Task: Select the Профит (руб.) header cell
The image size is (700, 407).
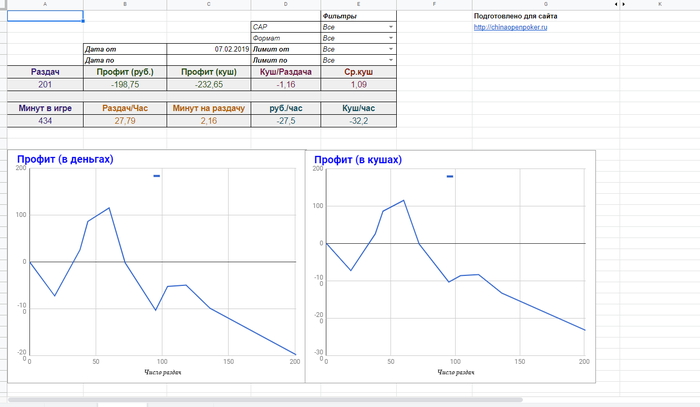Action: click(125, 72)
